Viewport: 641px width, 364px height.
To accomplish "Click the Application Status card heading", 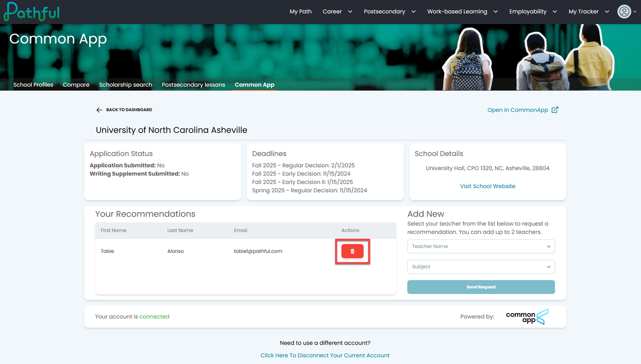I will click(121, 154).
